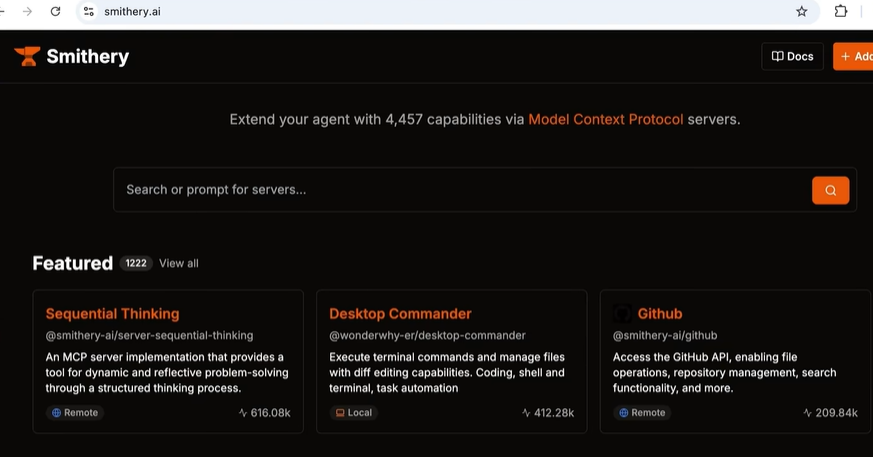Viewport: 873px width, 457px height.
Task: Click the Remote badge on Sequential Thinking
Action: pyautogui.click(x=75, y=412)
